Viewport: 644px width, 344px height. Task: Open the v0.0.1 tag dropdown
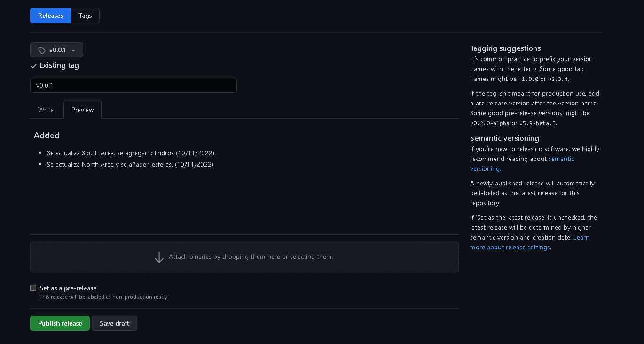click(x=57, y=50)
